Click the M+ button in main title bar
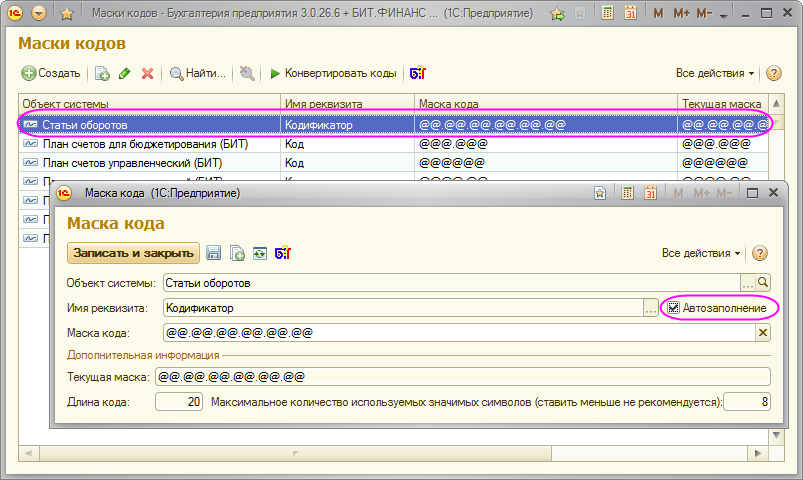 (x=681, y=14)
